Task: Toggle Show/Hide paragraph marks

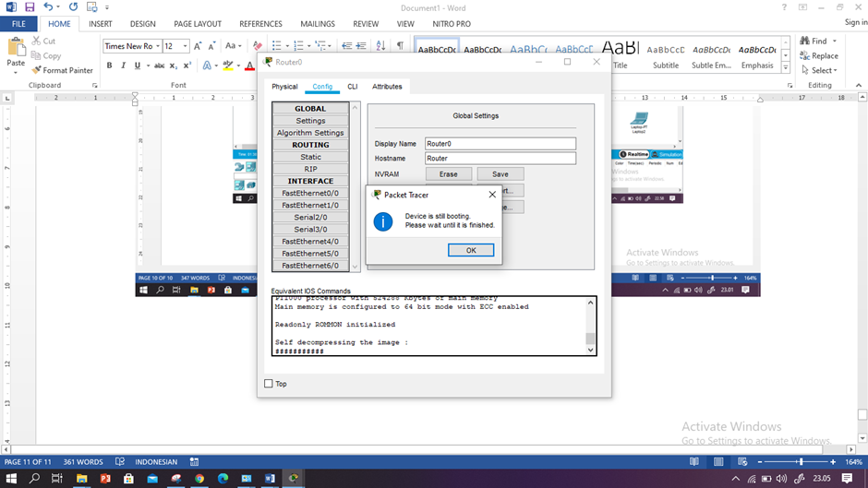Action: [400, 46]
